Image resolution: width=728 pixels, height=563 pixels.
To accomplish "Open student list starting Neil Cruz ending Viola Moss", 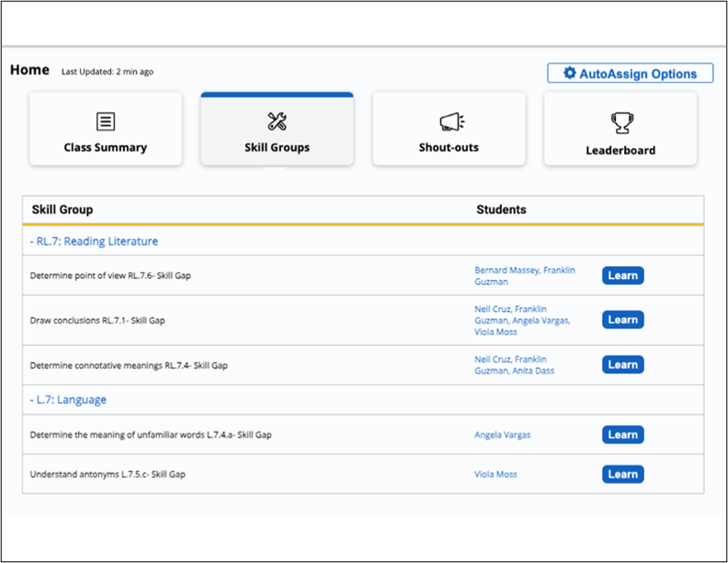I will [522, 321].
